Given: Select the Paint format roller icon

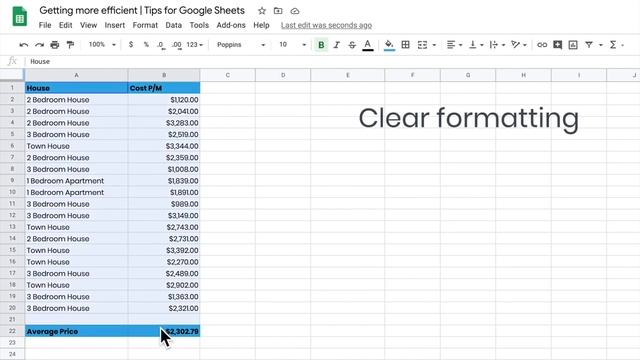Looking at the screenshot, I should pyautogui.click(x=70, y=45).
